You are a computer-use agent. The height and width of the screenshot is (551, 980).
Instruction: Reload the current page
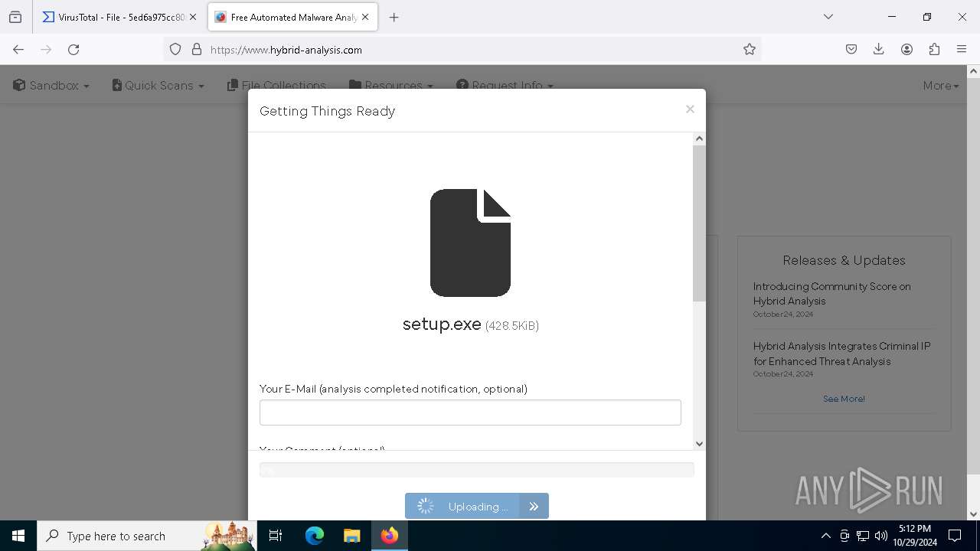[73, 49]
